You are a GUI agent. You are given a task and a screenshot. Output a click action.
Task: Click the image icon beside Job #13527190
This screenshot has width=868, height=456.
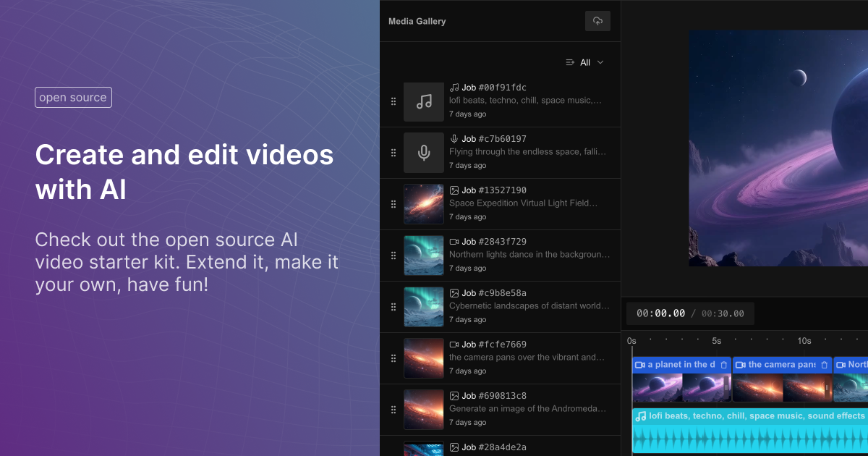[x=454, y=190]
